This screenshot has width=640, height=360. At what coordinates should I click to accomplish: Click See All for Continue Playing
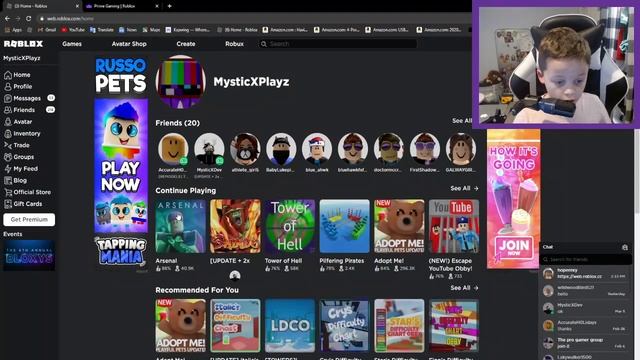[464, 188]
